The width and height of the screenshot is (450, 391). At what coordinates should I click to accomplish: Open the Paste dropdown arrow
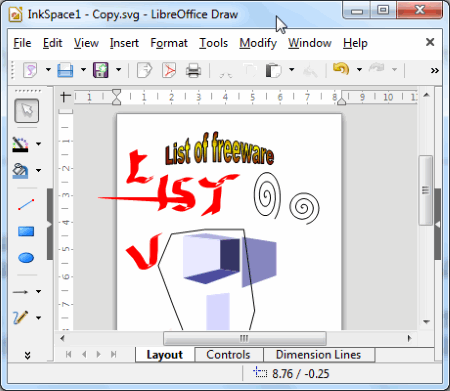click(x=292, y=70)
